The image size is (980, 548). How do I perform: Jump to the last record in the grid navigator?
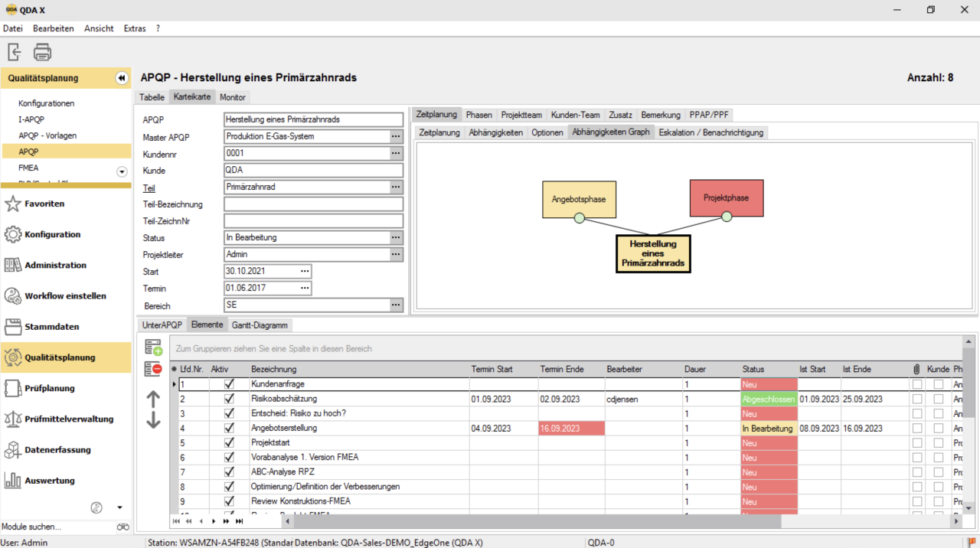[x=239, y=521]
